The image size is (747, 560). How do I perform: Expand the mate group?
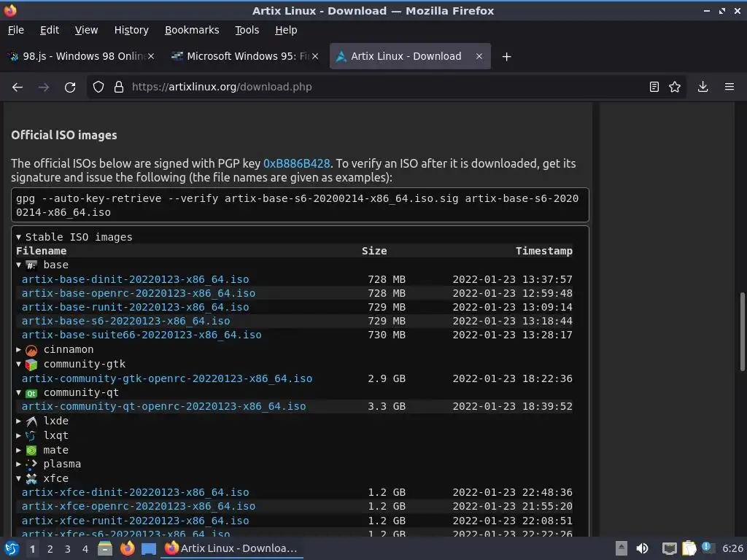pyautogui.click(x=18, y=450)
